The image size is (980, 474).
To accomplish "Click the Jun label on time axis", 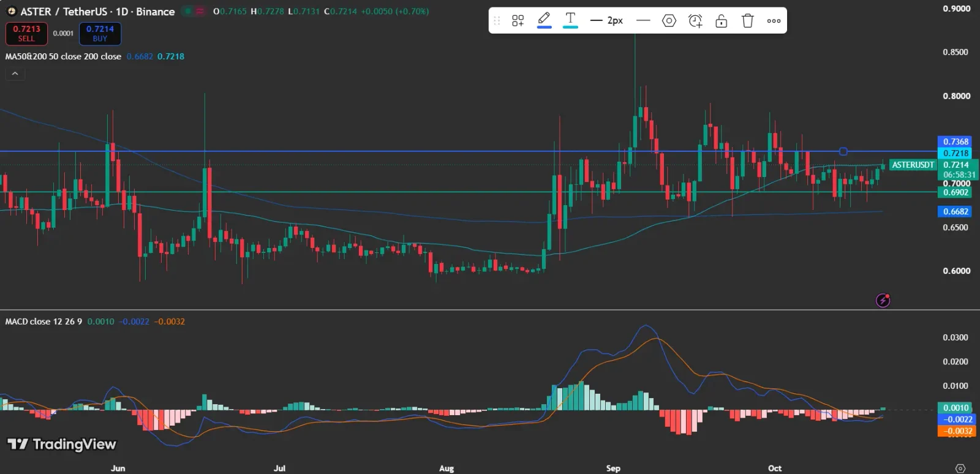I will click(118, 468).
